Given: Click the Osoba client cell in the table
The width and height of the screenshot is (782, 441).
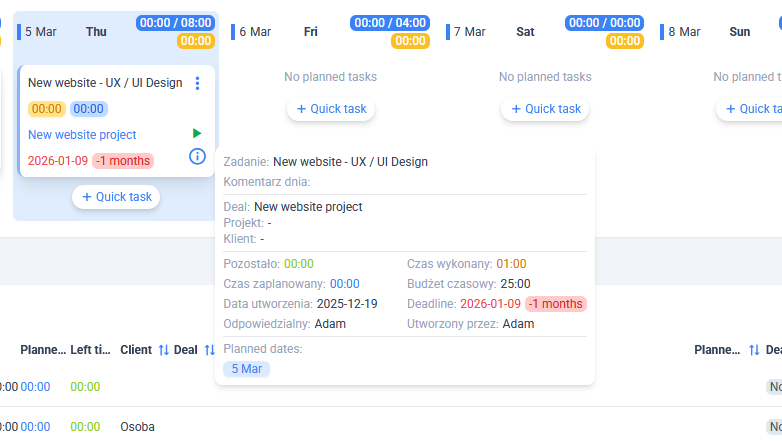Looking at the screenshot, I should click(x=137, y=426).
